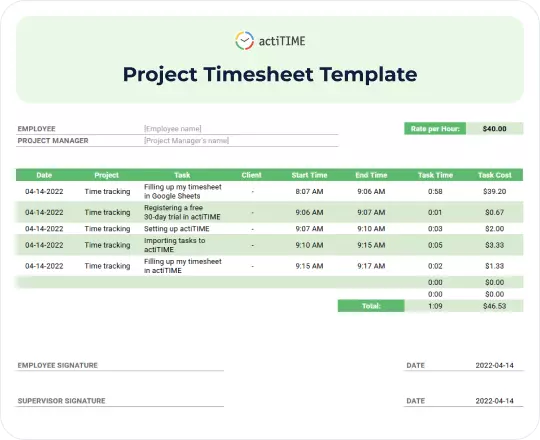Select the 0:05 task time cell
The image size is (540, 440).
coord(435,245)
